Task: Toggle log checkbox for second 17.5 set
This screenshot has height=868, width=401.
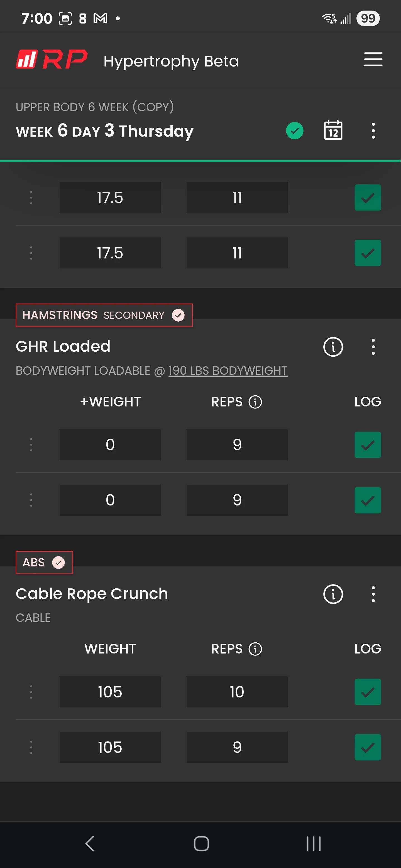Action: (x=368, y=253)
